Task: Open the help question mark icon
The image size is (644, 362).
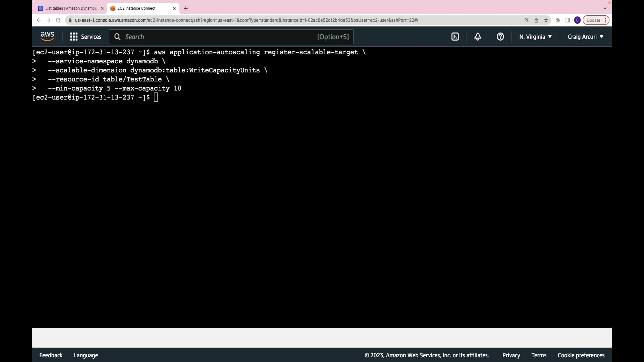Action: coord(500,37)
